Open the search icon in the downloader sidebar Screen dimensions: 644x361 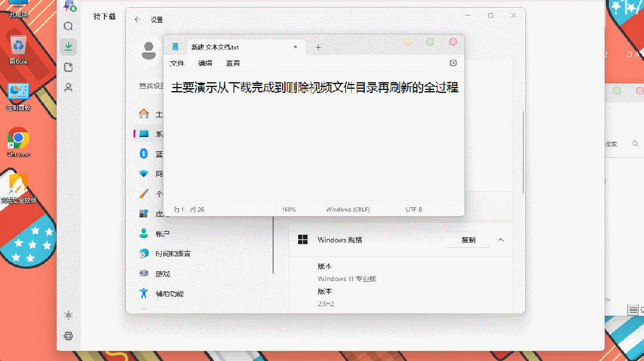pyautogui.click(x=69, y=26)
